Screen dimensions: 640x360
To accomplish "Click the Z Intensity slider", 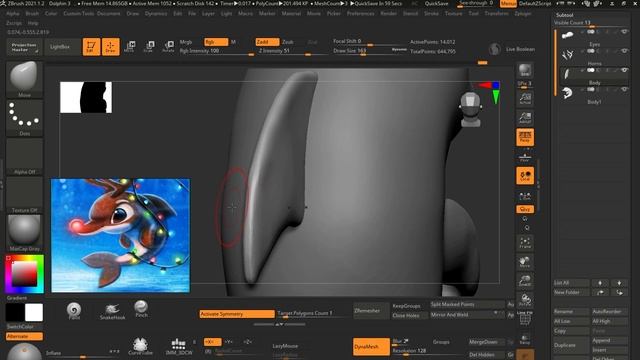I will tap(292, 51).
